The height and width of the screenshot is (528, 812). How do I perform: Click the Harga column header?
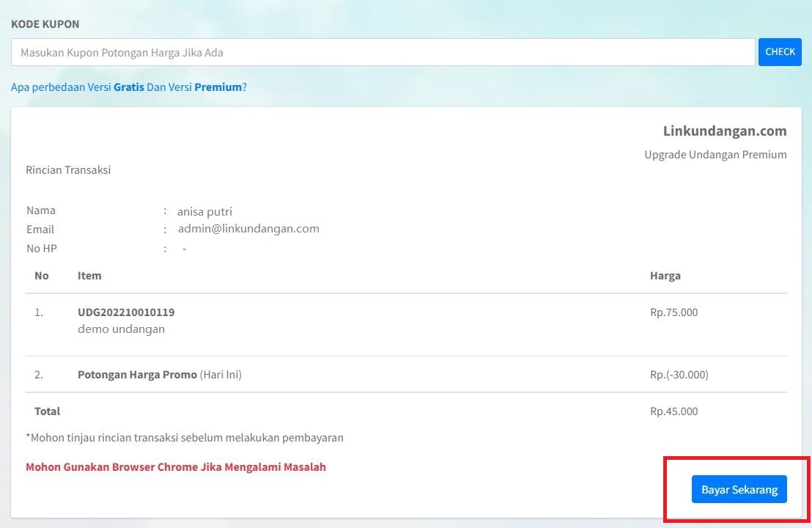665,276
